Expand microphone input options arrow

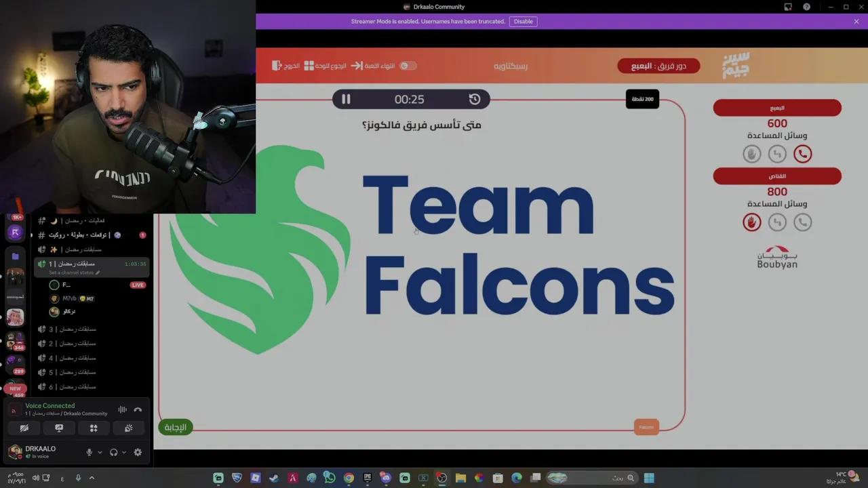(100, 452)
